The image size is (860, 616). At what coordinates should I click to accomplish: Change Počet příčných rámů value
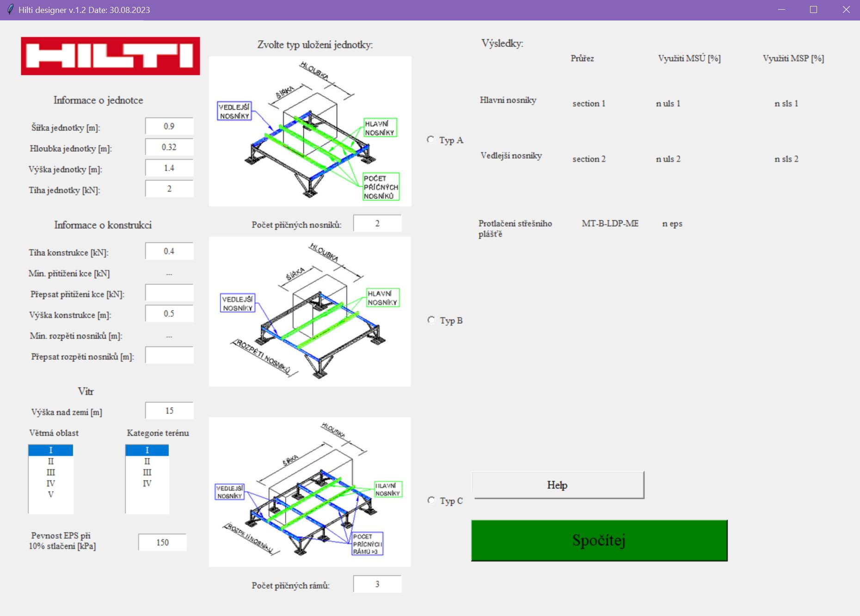point(377,584)
